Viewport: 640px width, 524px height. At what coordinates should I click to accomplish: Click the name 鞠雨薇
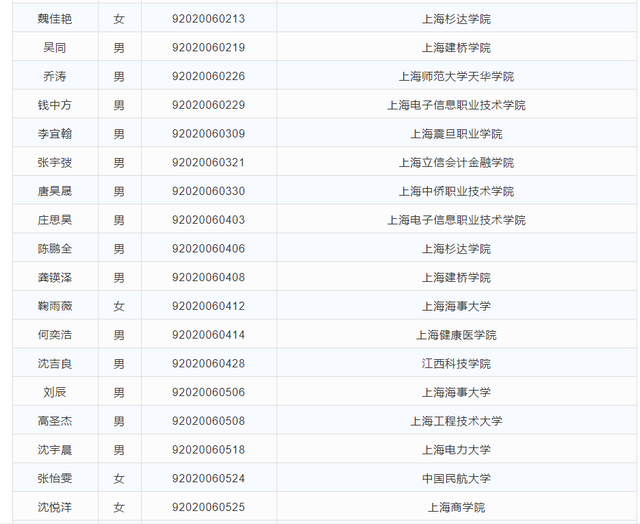(55, 306)
